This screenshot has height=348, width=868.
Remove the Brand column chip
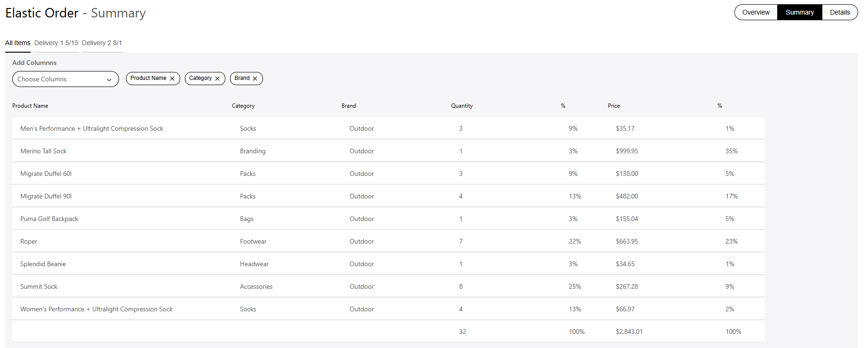(255, 79)
